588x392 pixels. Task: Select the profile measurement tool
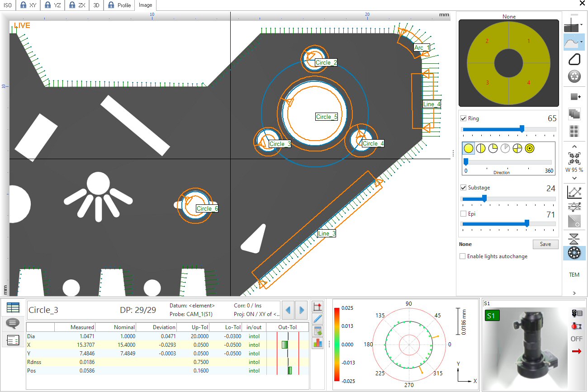point(573,42)
